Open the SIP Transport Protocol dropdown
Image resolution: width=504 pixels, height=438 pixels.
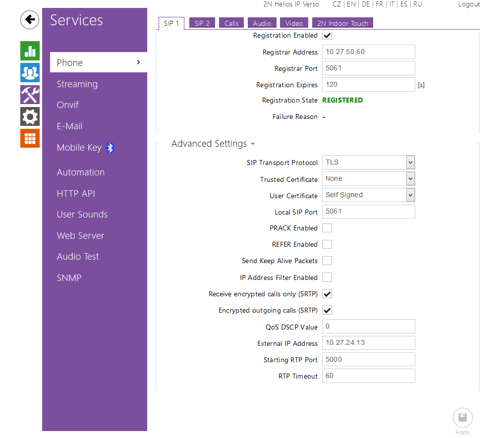coord(368,162)
